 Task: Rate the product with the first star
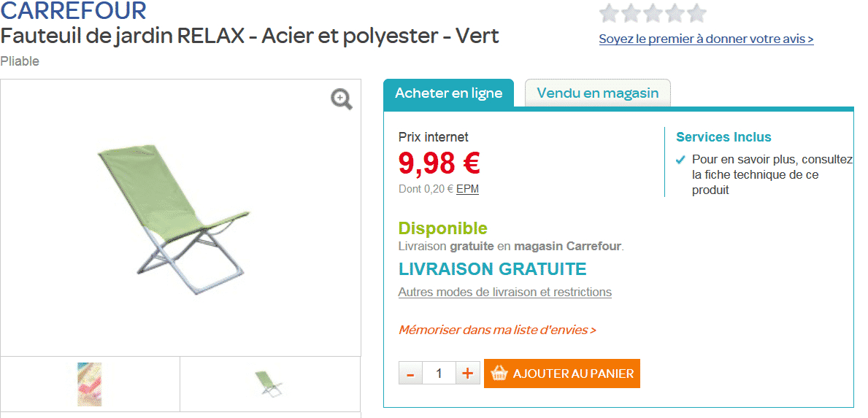[x=610, y=13]
